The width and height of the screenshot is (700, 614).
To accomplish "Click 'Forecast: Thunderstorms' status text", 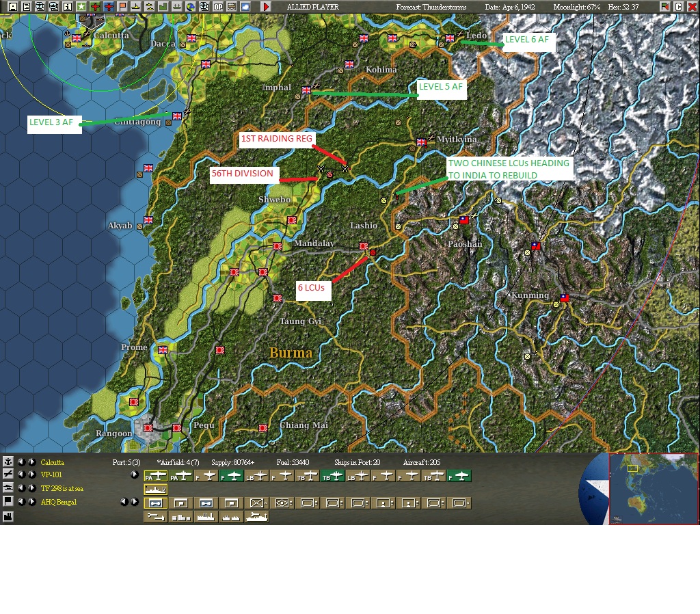I will [431, 7].
